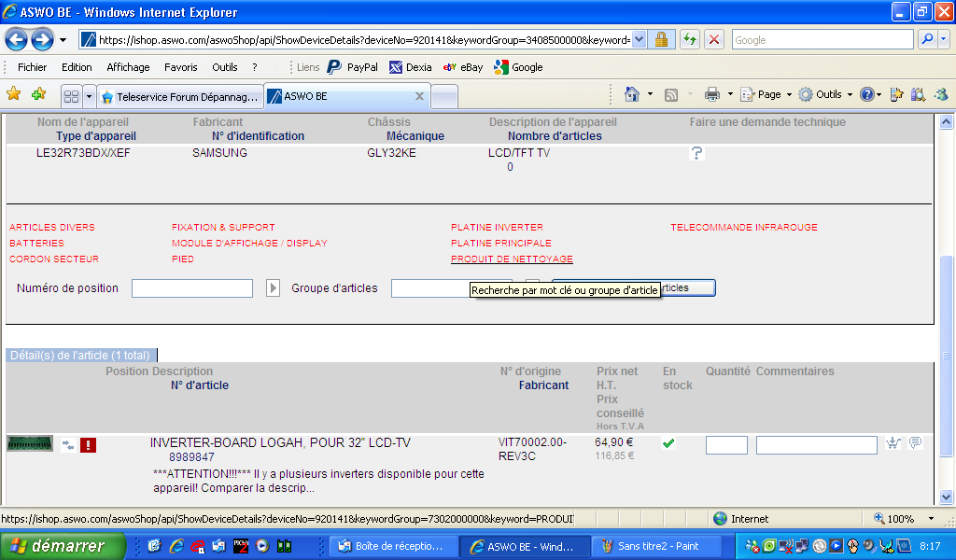Open the Page toolbar menu
The width and height of the screenshot is (956, 560).
point(766,94)
